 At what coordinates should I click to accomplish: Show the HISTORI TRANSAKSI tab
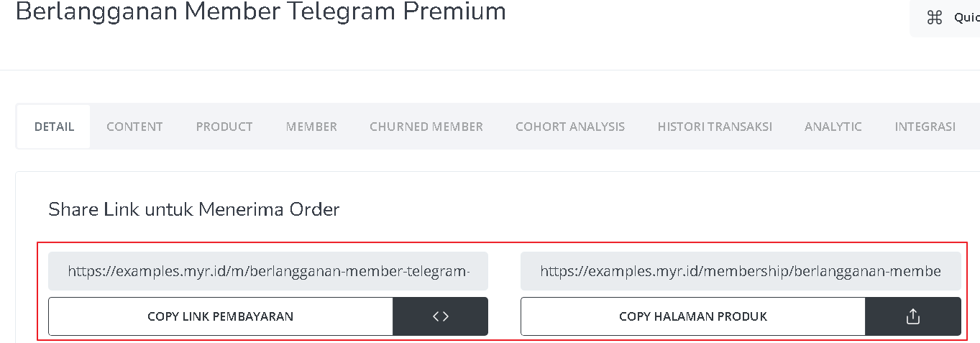715,127
